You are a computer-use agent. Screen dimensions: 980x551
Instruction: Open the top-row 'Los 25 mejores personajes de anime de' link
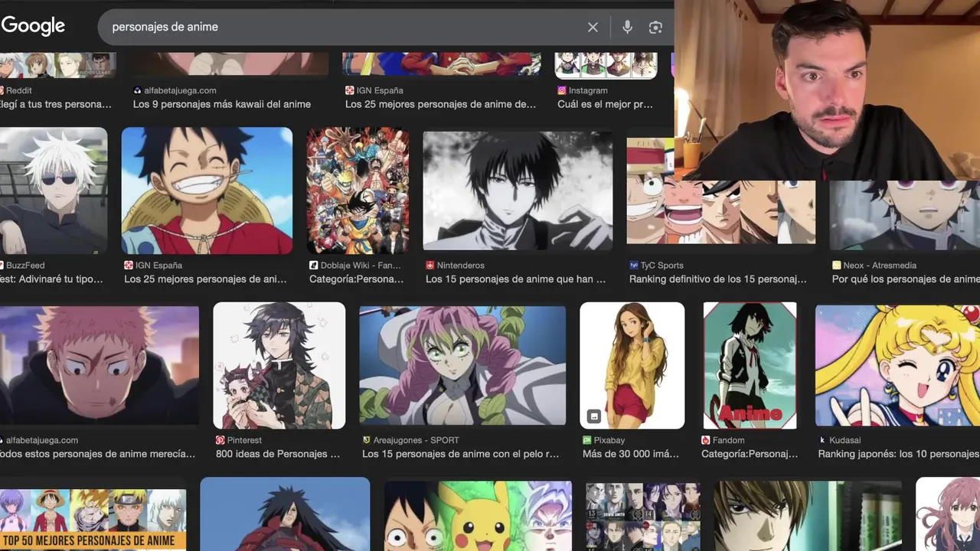440,104
